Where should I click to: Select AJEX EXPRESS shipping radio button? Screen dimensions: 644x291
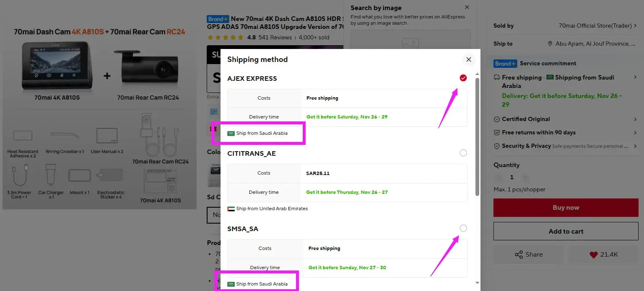tap(463, 78)
